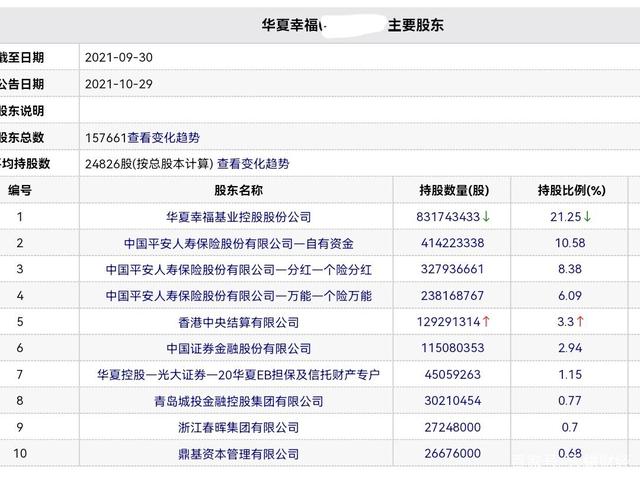Open average holdings trend link beside 24826股
The image size is (640, 479).
point(253,164)
